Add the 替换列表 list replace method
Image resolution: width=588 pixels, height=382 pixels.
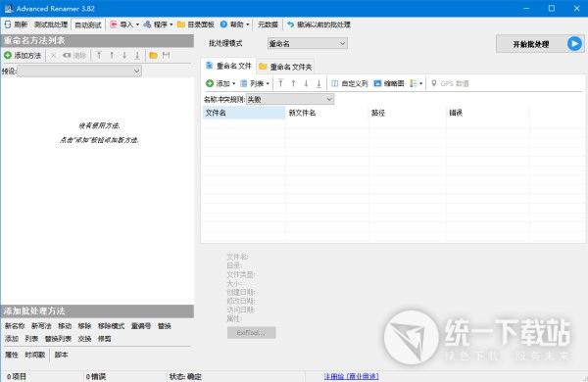[x=58, y=339]
